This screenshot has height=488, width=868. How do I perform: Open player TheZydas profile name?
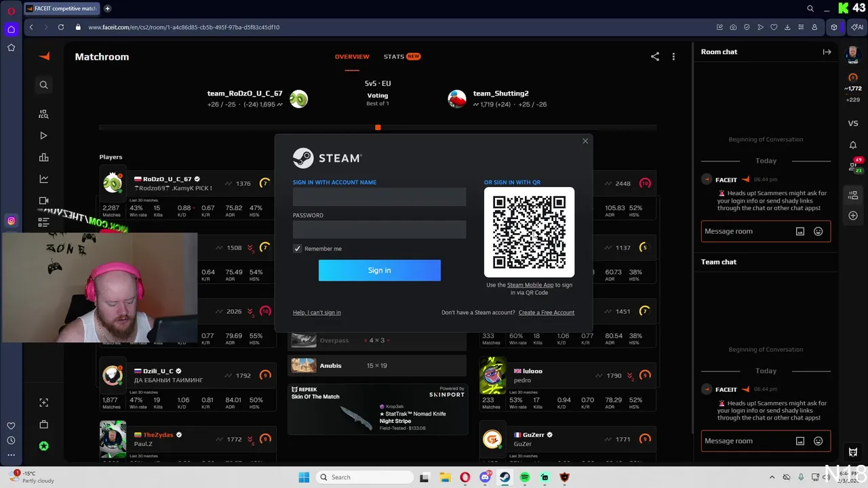tap(158, 434)
